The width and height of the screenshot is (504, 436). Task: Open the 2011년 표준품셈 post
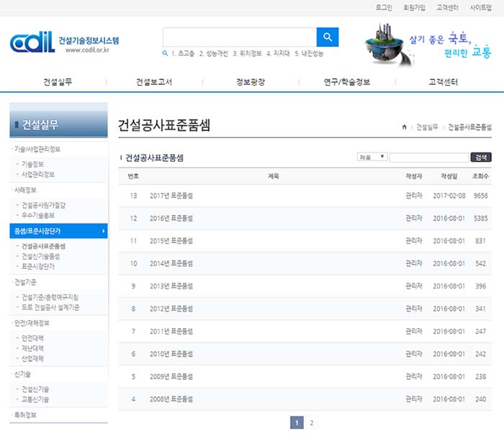tap(171, 331)
